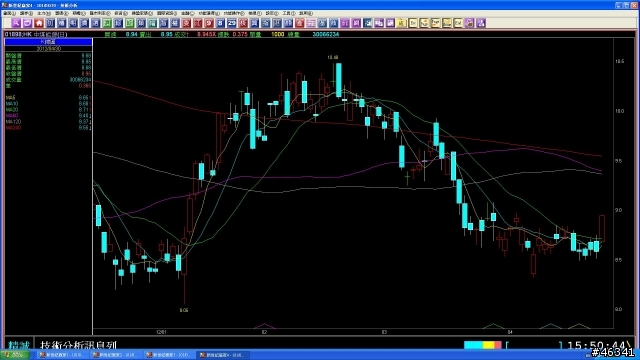Screen dimensions: 640x360
Task: Click the toolbar icon labeled 9
Action: (209, 23)
